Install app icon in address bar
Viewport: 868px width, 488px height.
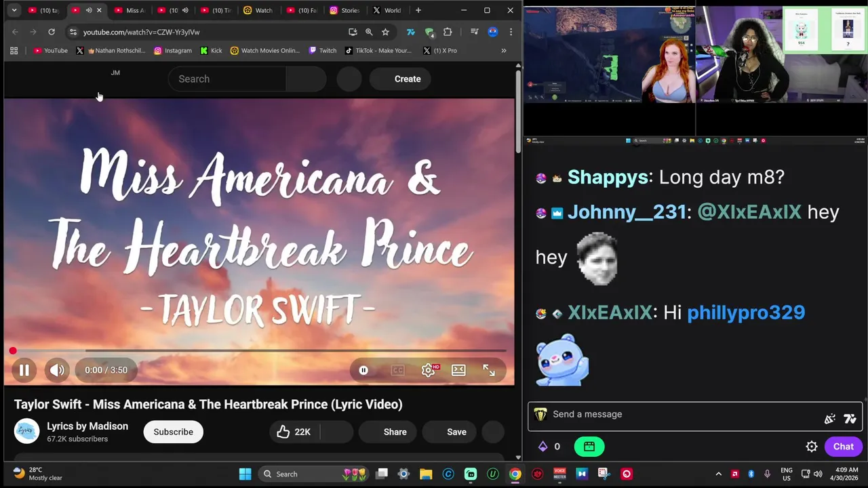pos(353,32)
